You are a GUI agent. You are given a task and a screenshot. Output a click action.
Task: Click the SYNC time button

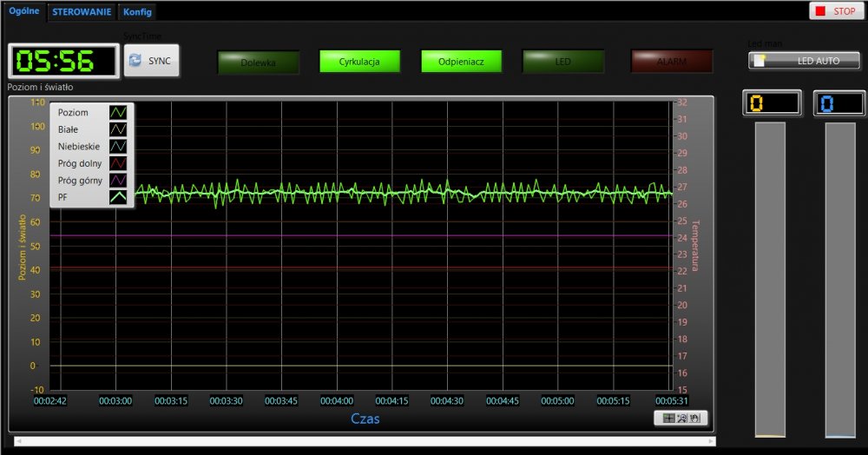tap(151, 61)
